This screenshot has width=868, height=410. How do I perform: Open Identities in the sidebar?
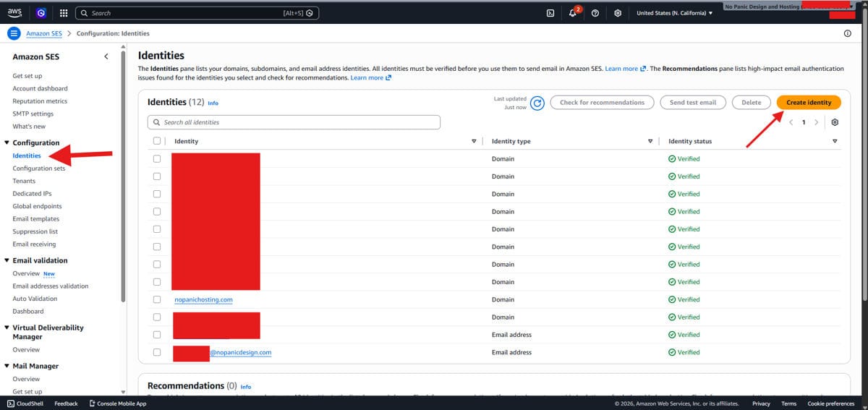click(x=27, y=155)
